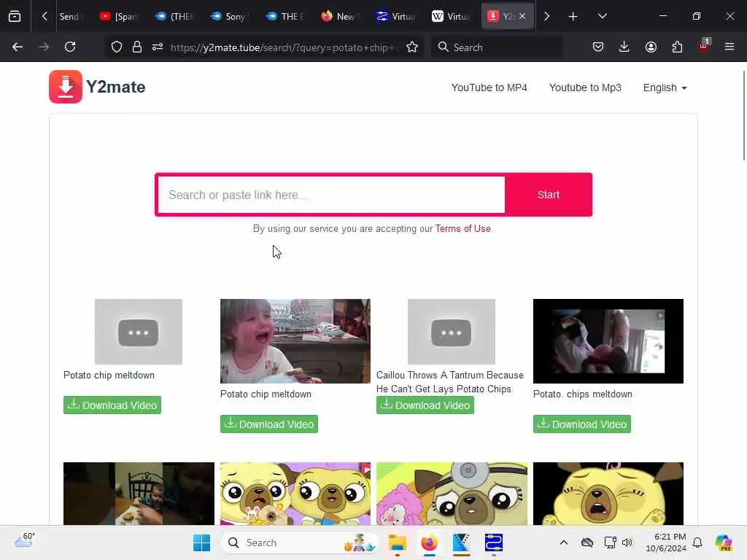Switch to the YouTube [Spar tab

tap(119, 17)
